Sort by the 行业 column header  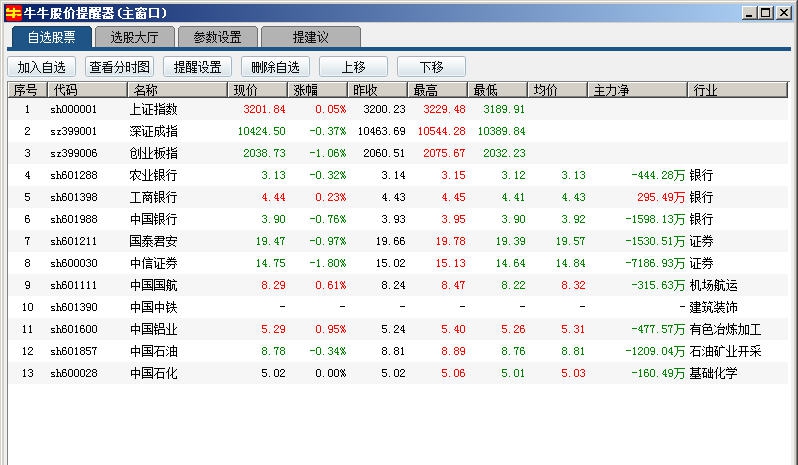pos(737,90)
